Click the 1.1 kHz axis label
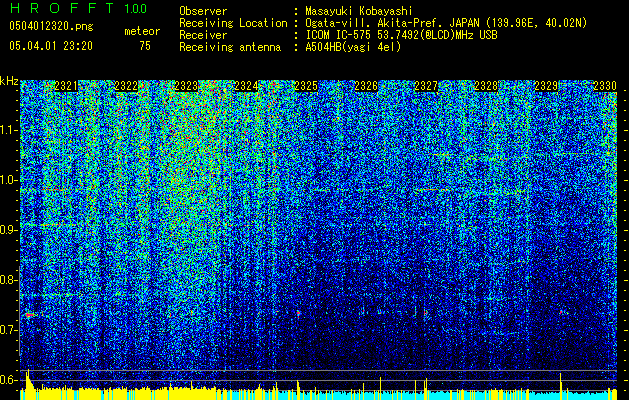 [9, 130]
